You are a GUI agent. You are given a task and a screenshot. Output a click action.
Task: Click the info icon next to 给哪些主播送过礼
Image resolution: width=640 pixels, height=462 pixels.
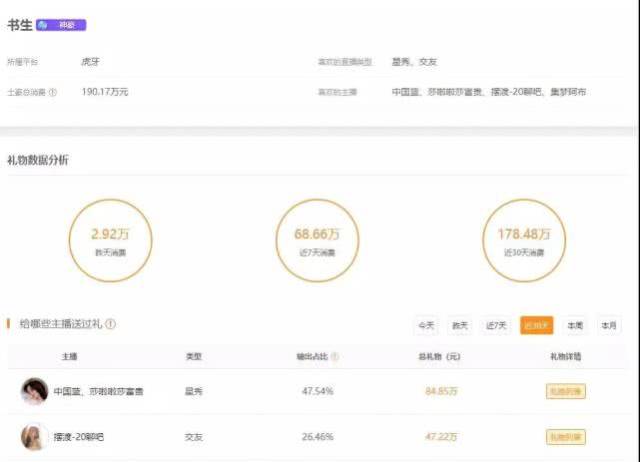click(111, 324)
